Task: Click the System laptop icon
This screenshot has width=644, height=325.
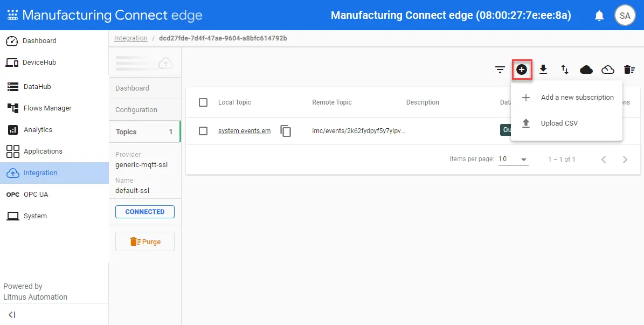Action: pos(13,216)
